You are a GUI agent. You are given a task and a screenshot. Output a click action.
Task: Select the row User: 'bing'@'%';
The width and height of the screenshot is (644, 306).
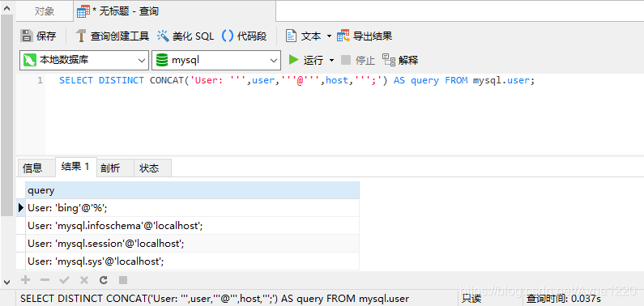click(x=192, y=208)
